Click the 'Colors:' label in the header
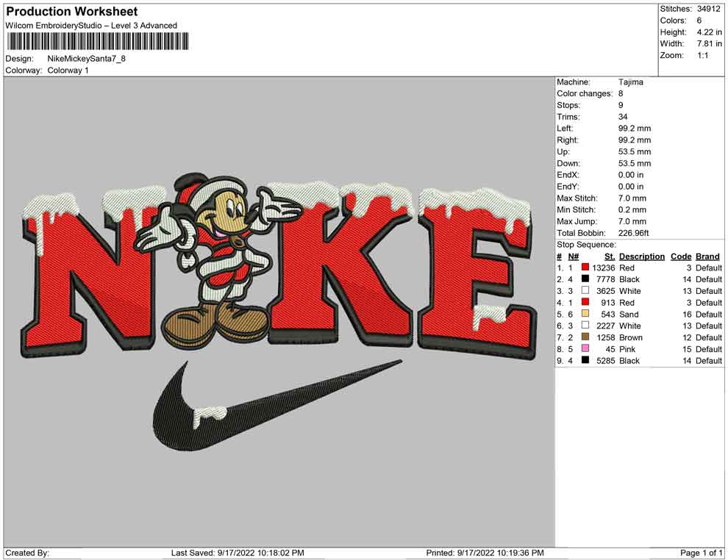The width and height of the screenshot is (728, 560). click(x=673, y=21)
